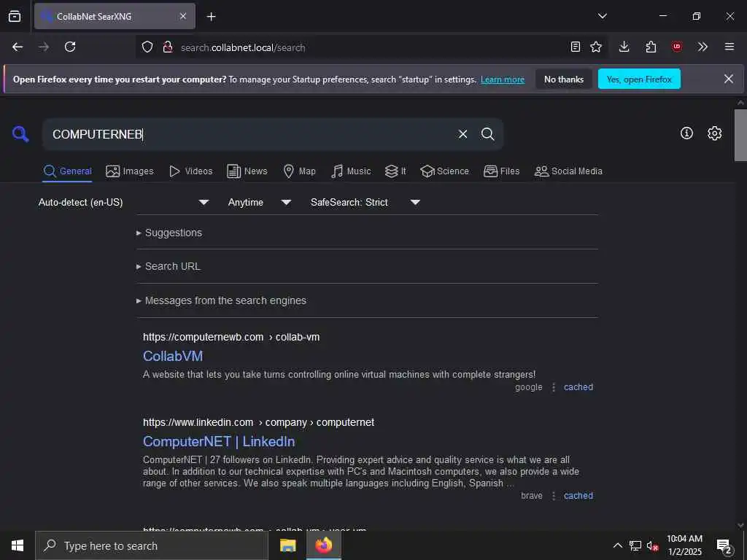This screenshot has height=560, width=747.
Task: Click the SearXNG magnifier logo
Action: click(x=20, y=134)
